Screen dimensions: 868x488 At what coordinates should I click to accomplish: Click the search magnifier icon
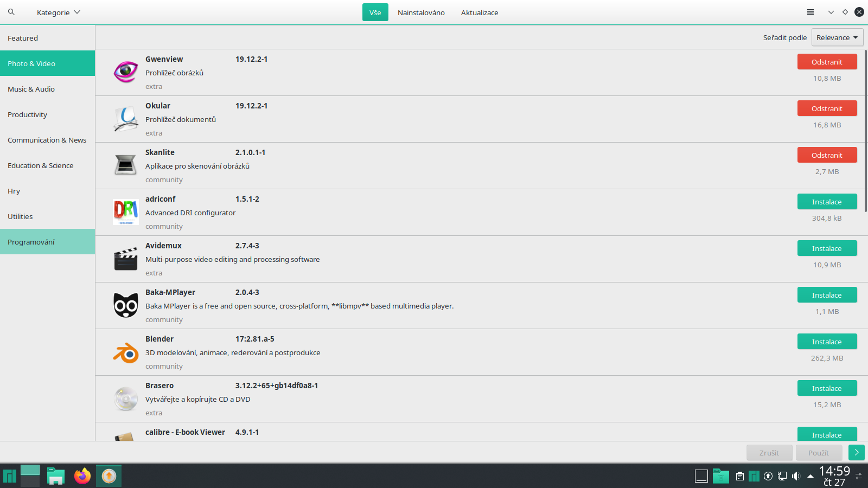(11, 11)
